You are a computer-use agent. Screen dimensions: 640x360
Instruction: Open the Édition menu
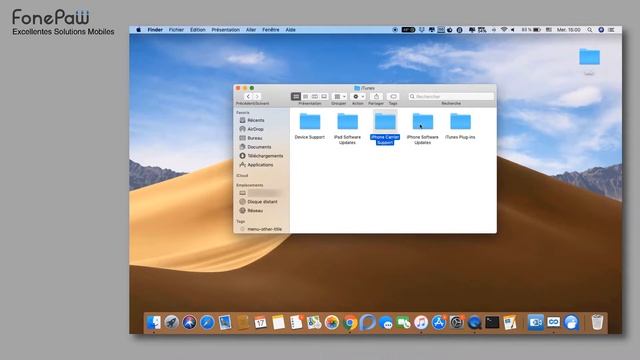point(198,30)
